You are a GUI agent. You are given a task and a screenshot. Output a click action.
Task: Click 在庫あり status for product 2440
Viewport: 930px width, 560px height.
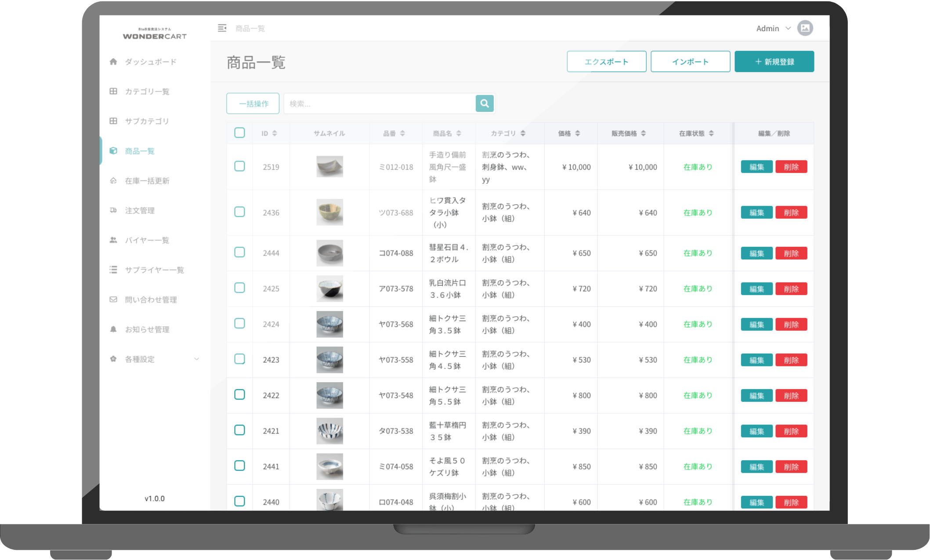(x=698, y=502)
